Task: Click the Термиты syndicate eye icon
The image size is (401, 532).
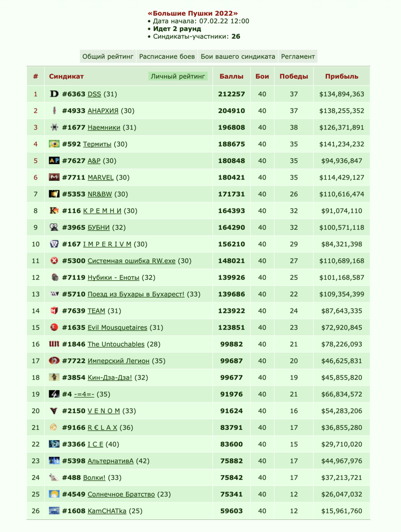Action: [54, 144]
